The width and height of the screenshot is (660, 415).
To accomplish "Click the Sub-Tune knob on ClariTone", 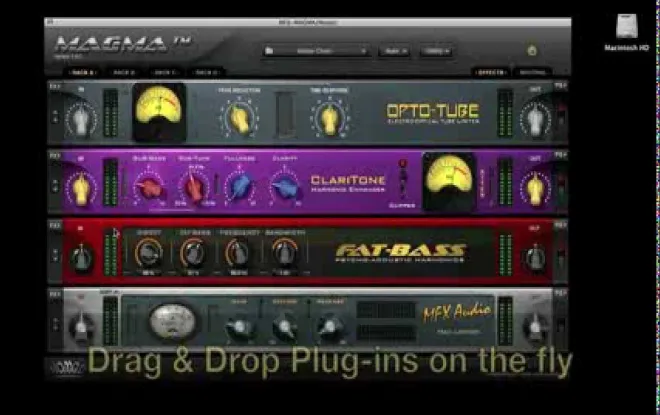I will [194, 188].
